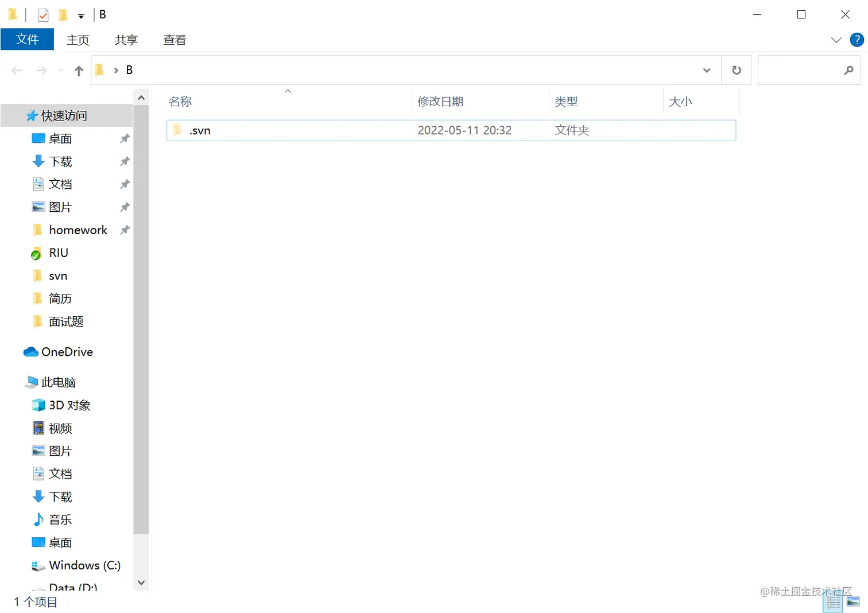Click the pin icon next to homework
The image size is (868, 613).
tap(125, 230)
